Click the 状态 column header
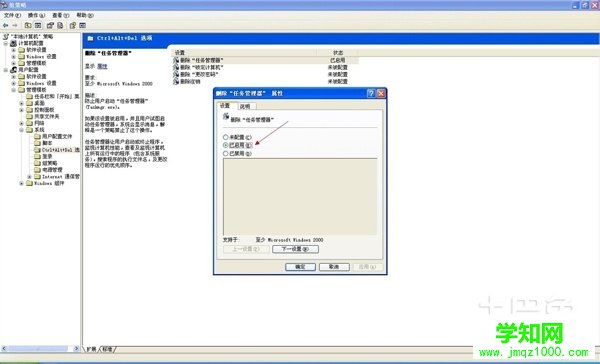Image resolution: width=600 pixels, height=364 pixels. (x=338, y=52)
